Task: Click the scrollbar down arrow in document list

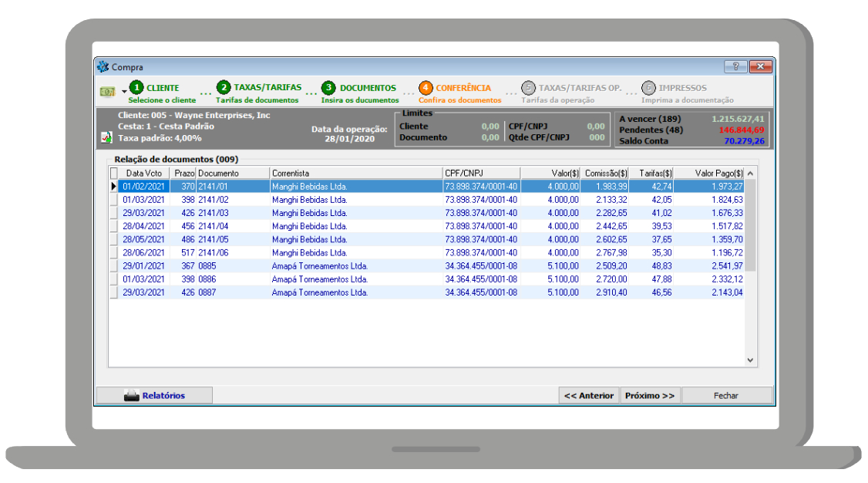Action: click(751, 360)
